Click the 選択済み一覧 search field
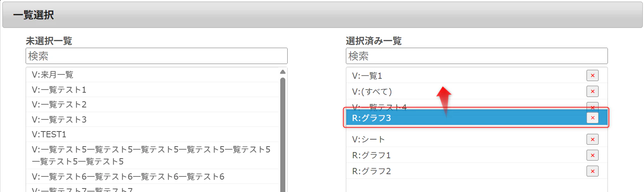644x192 pixels. click(x=477, y=56)
